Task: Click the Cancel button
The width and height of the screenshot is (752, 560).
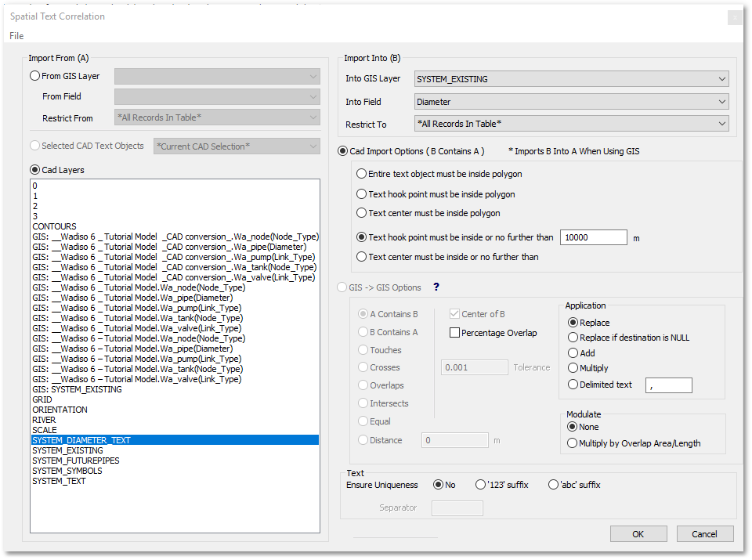Action: pos(704,534)
